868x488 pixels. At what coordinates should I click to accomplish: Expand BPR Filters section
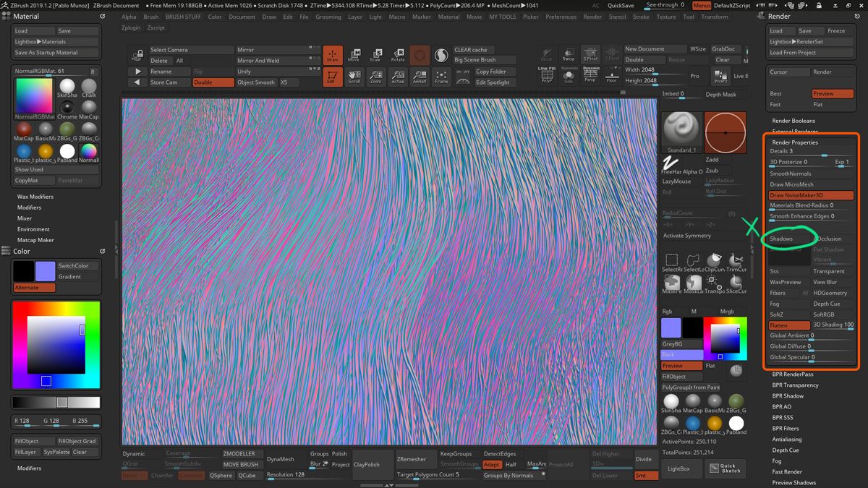[787, 429]
